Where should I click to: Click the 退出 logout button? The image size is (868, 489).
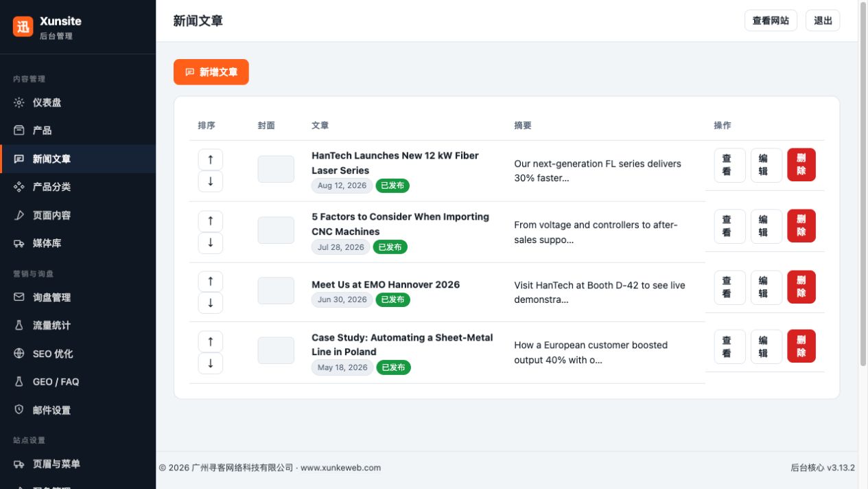pos(823,21)
